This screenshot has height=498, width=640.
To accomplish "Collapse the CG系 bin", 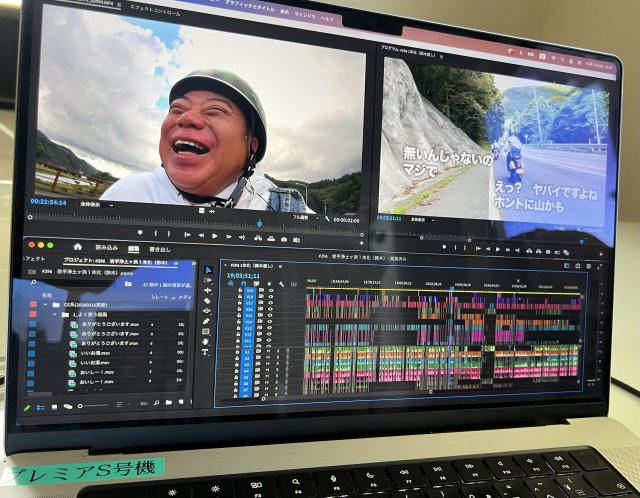I will (x=45, y=305).
